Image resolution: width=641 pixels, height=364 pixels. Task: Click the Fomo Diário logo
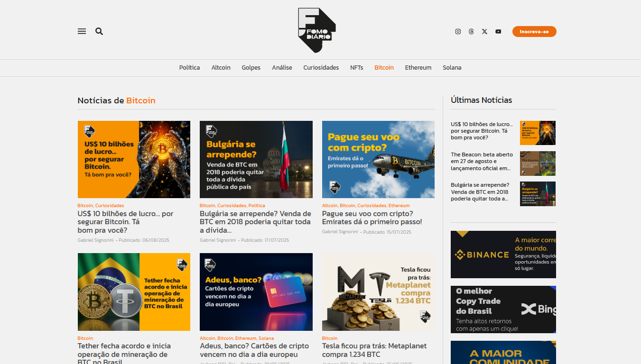tap(317, 30)
